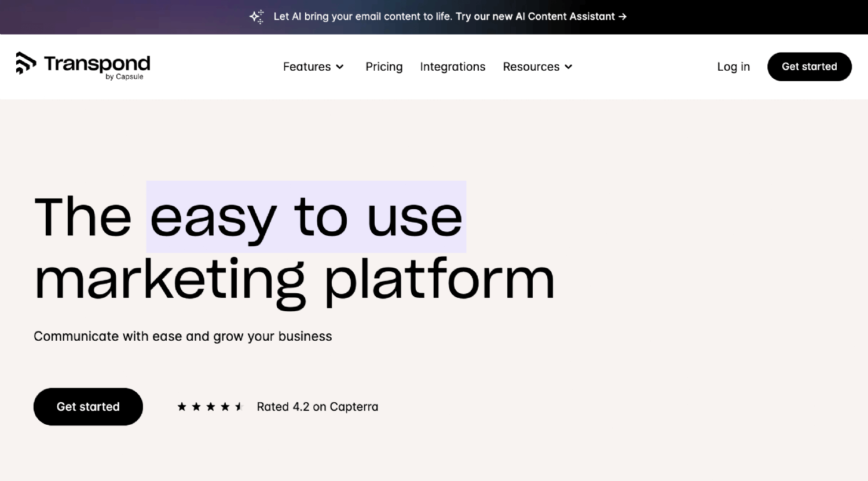This screenshot has height=481, width=868.
Task: Click the AI sparkle icon in banner
Action: click(257, 17)
